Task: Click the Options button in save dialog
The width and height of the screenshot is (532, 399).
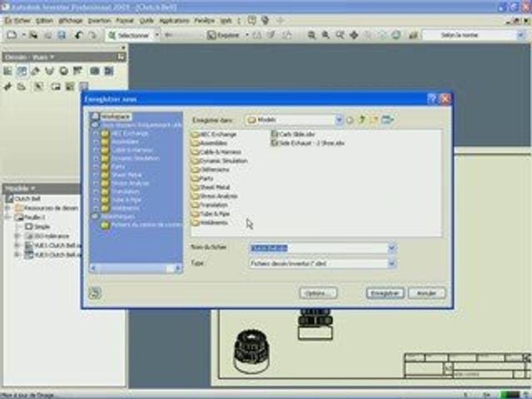Action: tap(318, 293)
